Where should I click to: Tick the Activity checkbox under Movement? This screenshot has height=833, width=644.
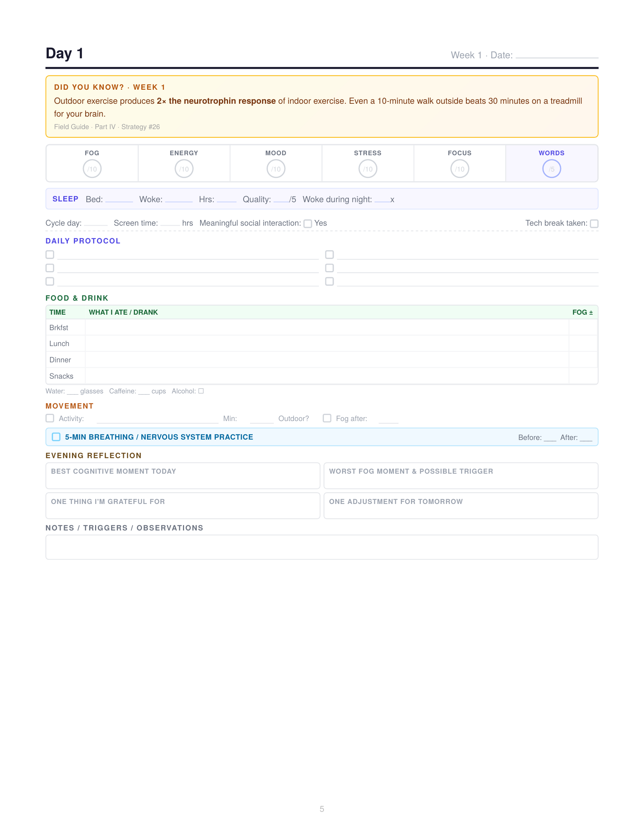(x=50, y=418)
